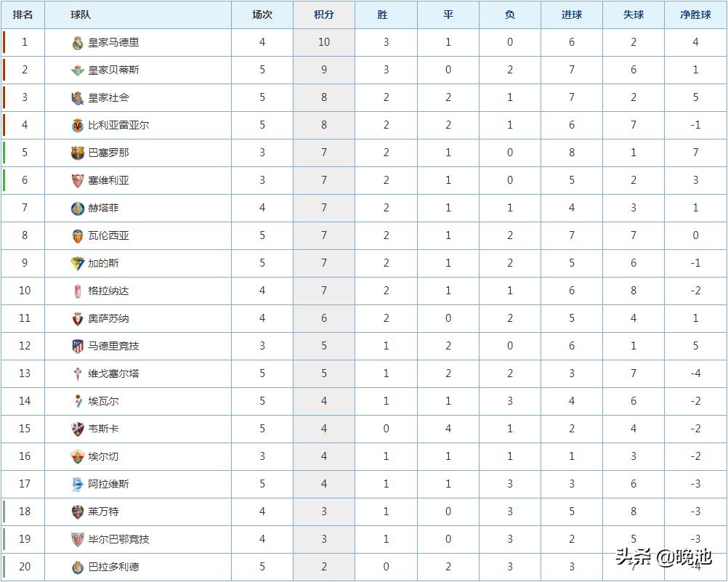Open the 维戈塞尔塔 team name link
The height and width of the screenshot is (582, 728).
click(x=114, y=374)
